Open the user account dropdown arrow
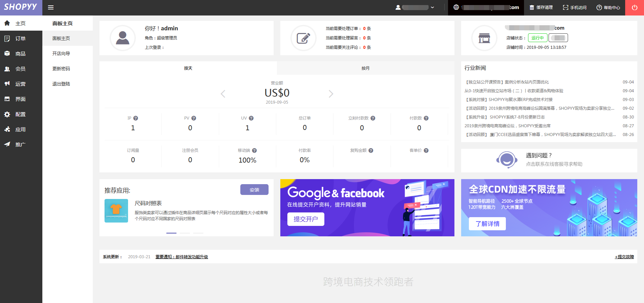The width and height of the screenshot is (644, 303). [433, 7]
